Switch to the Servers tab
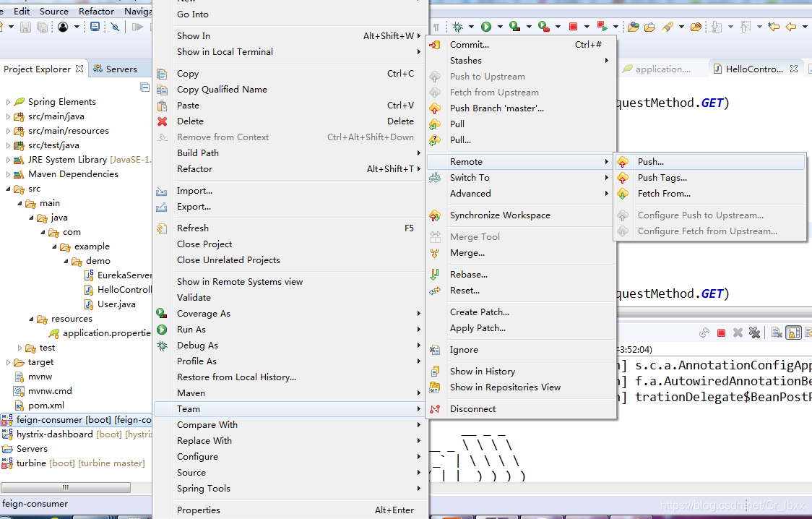This screenshot has width=812, height=519. (115, 69)
